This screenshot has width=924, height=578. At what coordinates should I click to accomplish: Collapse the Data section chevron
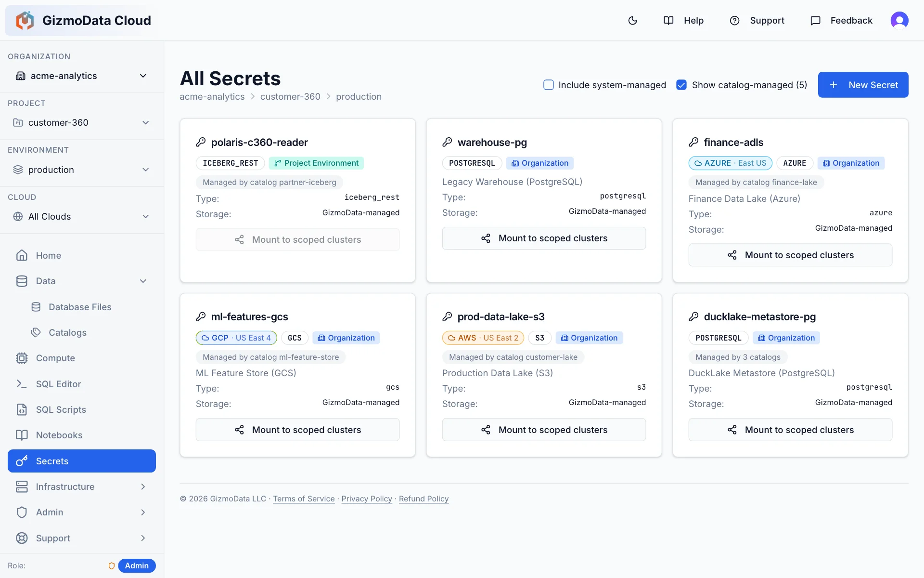143,281
